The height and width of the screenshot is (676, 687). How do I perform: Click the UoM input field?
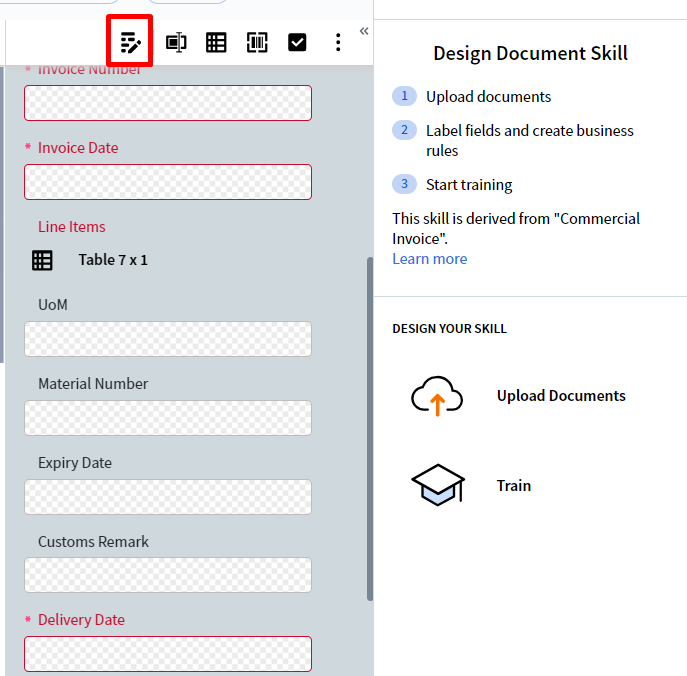pos(168,339)
